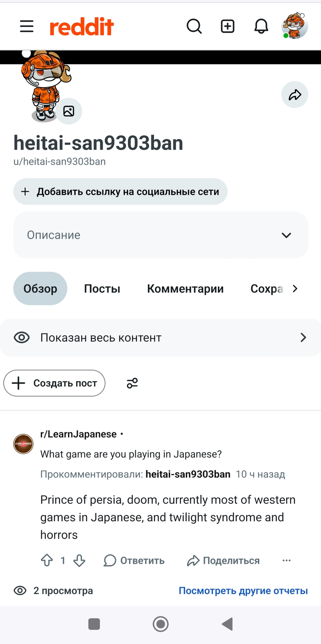Screen dimensions: 321x644
Task: Open the user avatar menu in header
Action: [294, 26]
